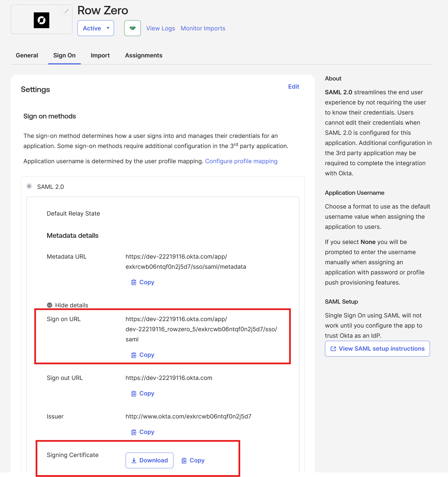Go to the Import tab
448x477 pixels.
tap(100, 55)
